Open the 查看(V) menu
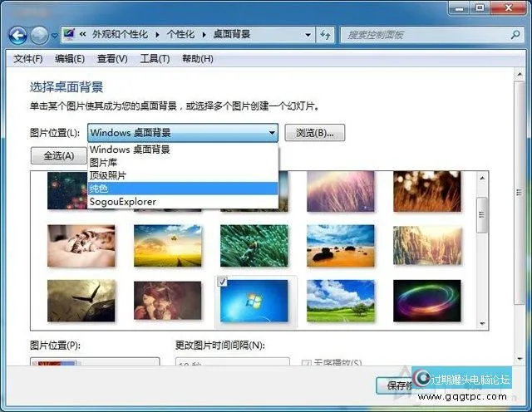The height and width of the screenshot is (412, 532). [x=112, y=59]
